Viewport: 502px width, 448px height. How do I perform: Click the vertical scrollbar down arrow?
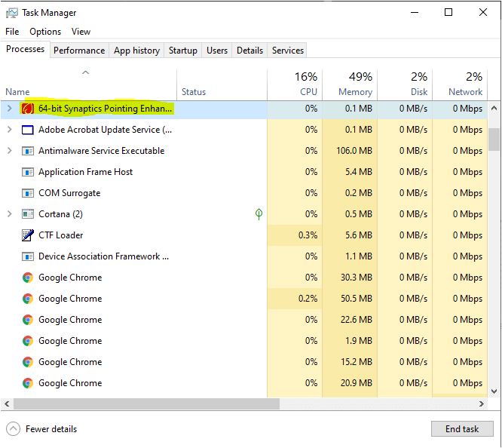[x=494, y=391]
